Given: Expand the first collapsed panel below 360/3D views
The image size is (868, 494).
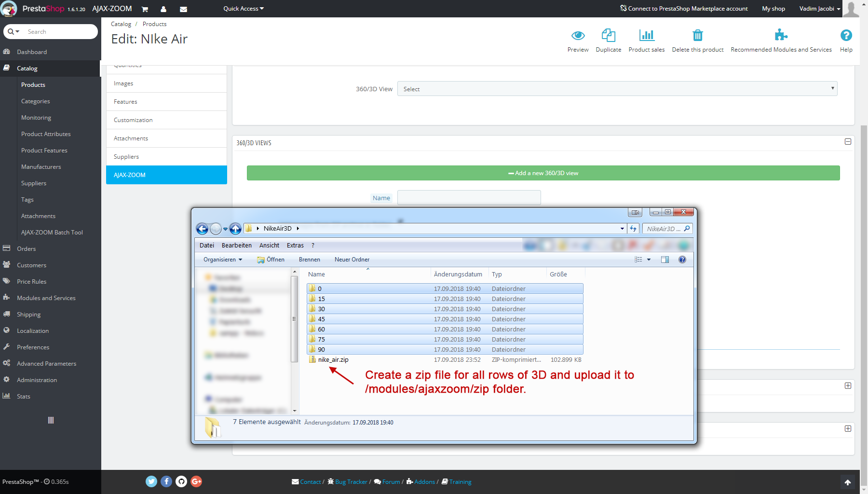Looking at the screenshot, I should pos(848,386).
